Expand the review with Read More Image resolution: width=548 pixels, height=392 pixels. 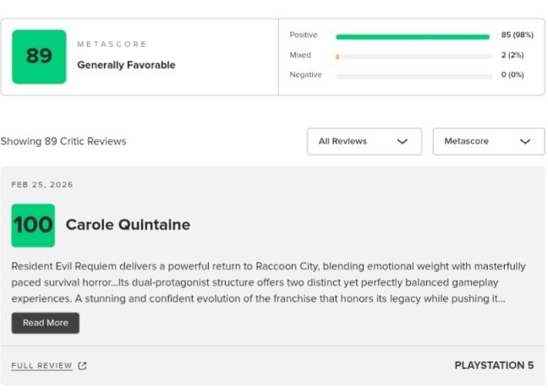click(45, 323)
